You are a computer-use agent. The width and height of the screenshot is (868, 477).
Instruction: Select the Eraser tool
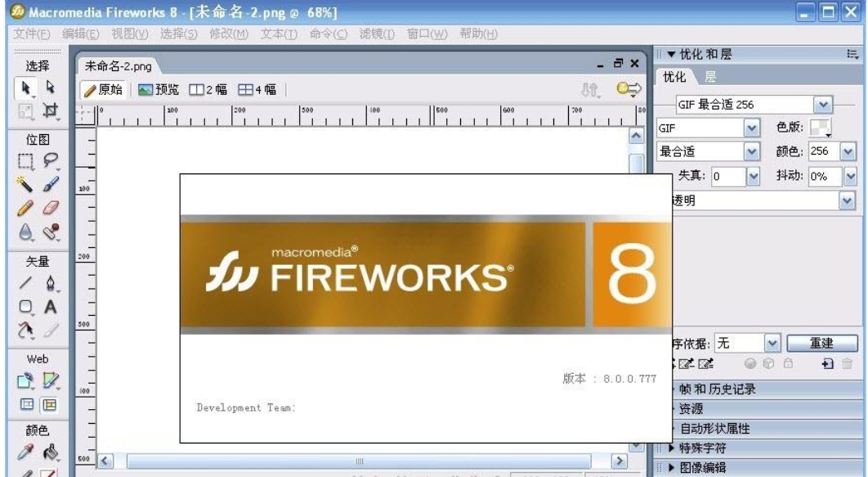(51, 208)
